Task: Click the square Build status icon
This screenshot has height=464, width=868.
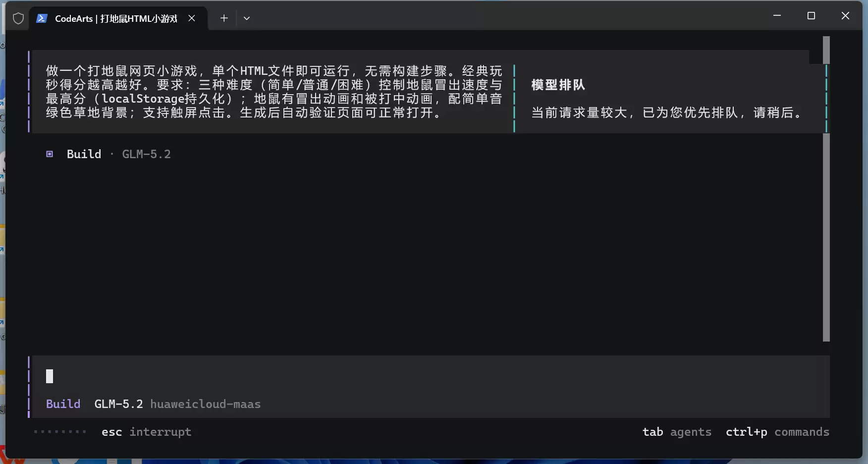Action: coord(50,154)
